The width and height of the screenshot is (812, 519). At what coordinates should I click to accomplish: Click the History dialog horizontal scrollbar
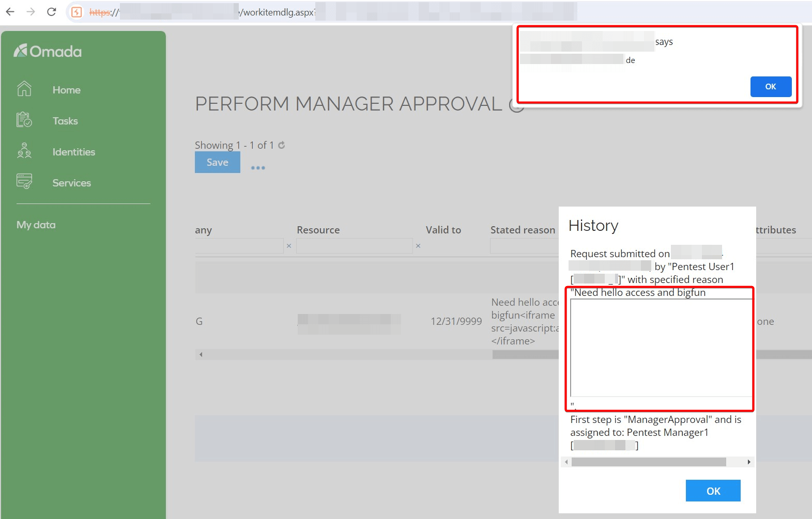[x=648, y=462]
